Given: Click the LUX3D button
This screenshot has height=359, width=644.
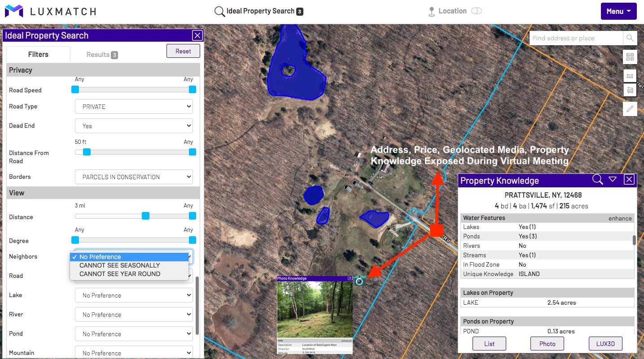Looking at the screenshot, I should 605,344.
